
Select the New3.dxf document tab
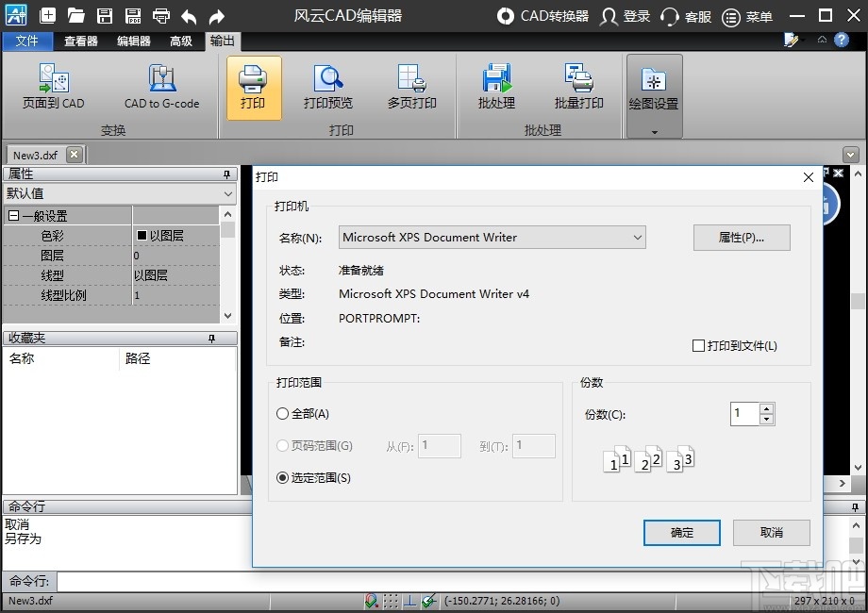(x=36, y=156)
